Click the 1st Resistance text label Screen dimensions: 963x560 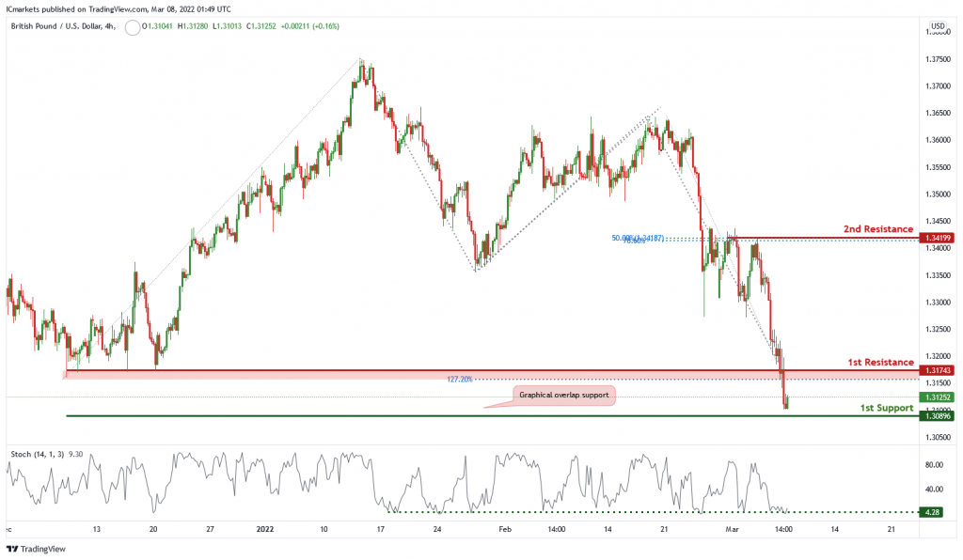880,363
